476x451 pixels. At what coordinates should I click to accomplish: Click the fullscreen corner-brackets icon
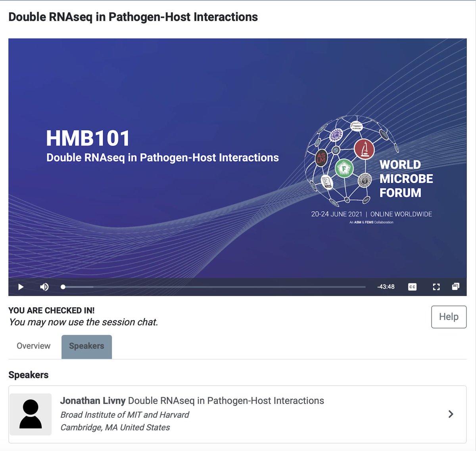(x=436, y=287)
